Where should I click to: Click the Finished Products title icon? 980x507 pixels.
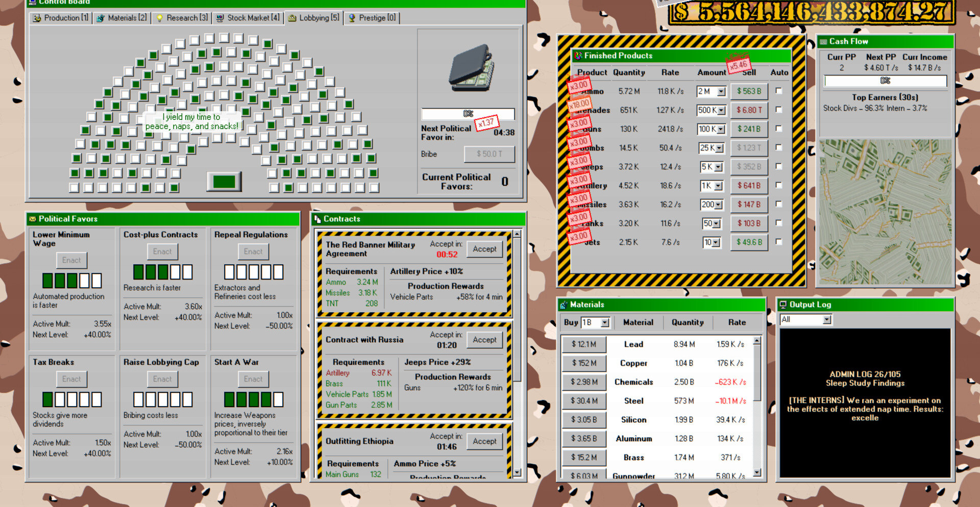tap(578, 56)
